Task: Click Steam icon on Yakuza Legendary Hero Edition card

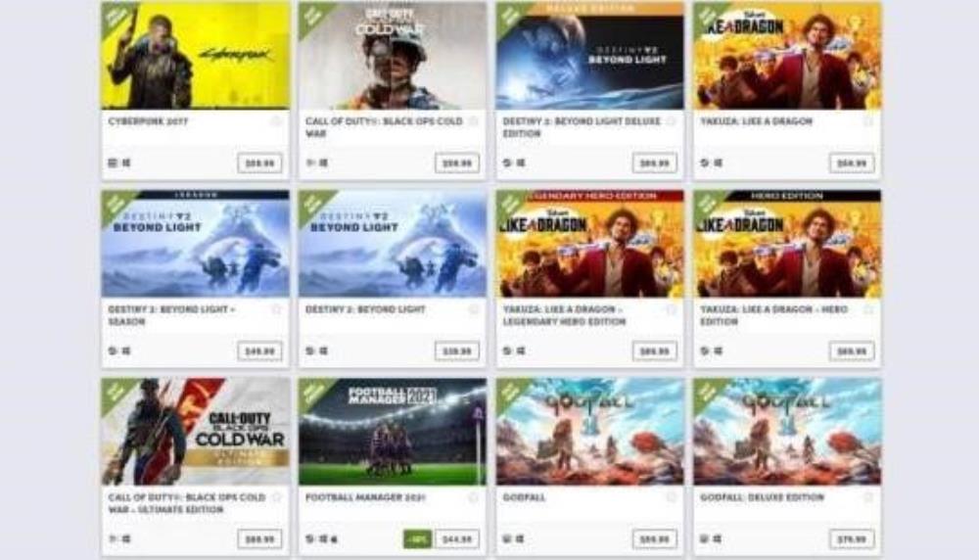Action: coord(507,350)
